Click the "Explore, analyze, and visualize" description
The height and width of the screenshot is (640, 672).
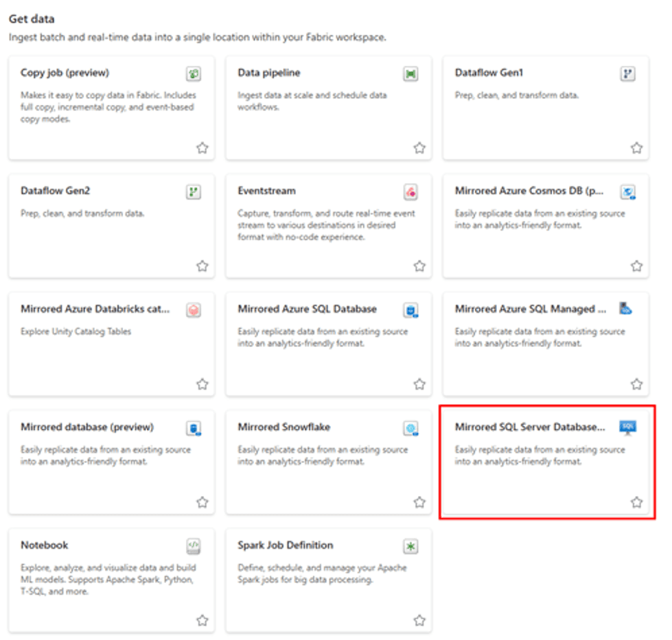tap(108, 580)
